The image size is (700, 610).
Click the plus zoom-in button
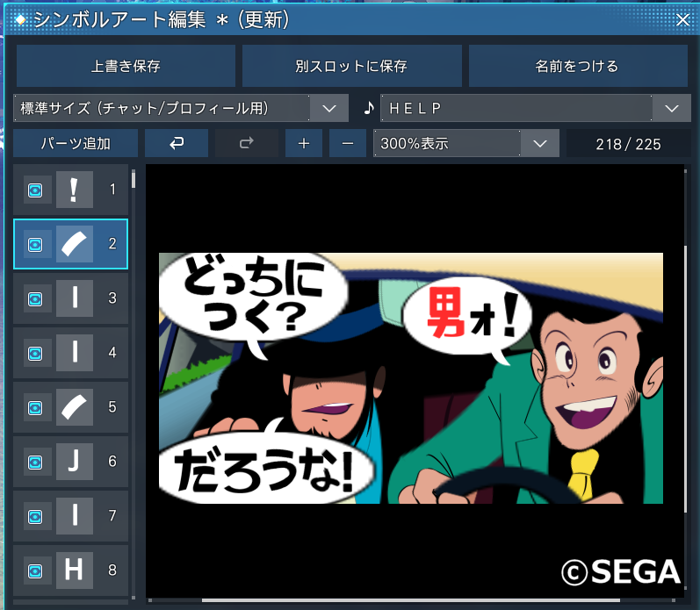point(304,143)
